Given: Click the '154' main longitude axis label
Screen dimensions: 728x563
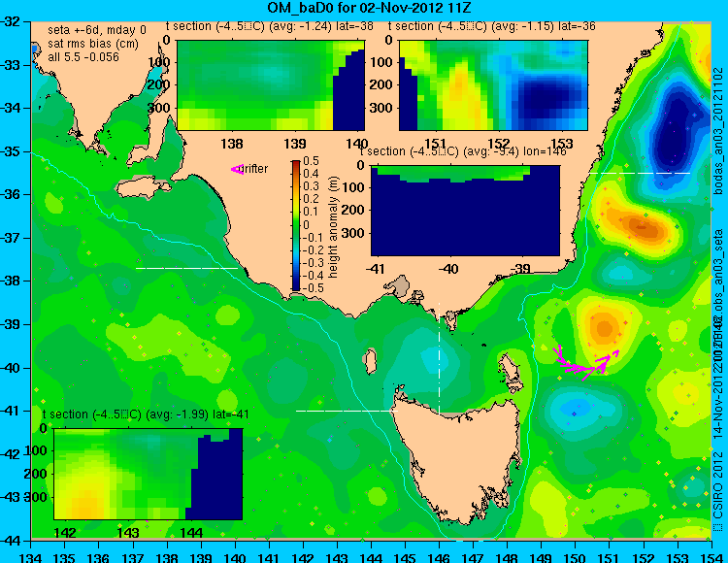Looking at the screenshot, I should click(711, 557).
